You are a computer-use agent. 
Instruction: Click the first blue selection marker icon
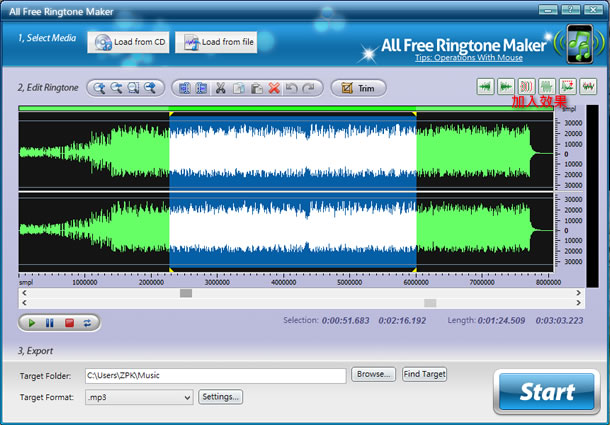[184, 88]
